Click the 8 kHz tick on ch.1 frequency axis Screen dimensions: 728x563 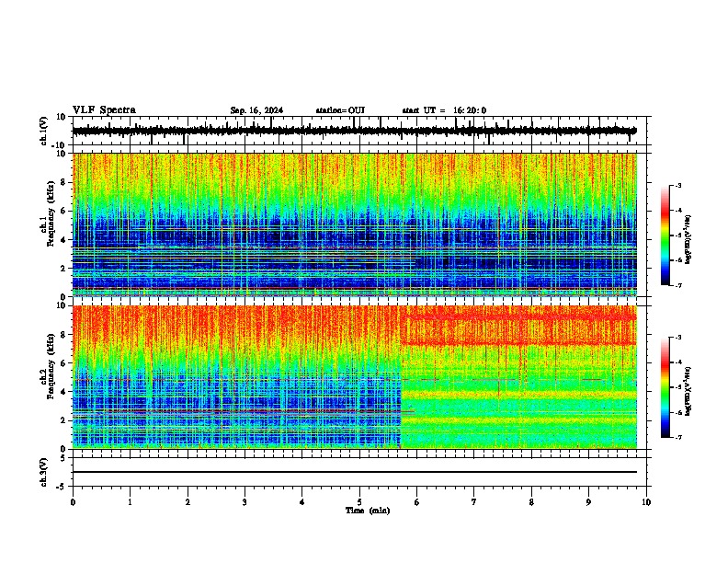tap(63, 182)
